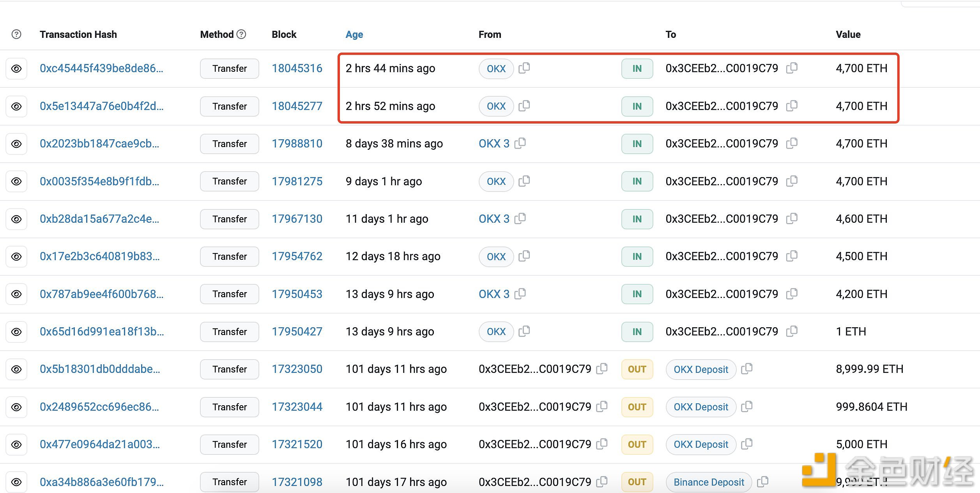This screenshot has height=493, width=980.
Task: Click eye icon beside 0x0035f354e8b9f1fdb
Action: (x=16, y=181)
